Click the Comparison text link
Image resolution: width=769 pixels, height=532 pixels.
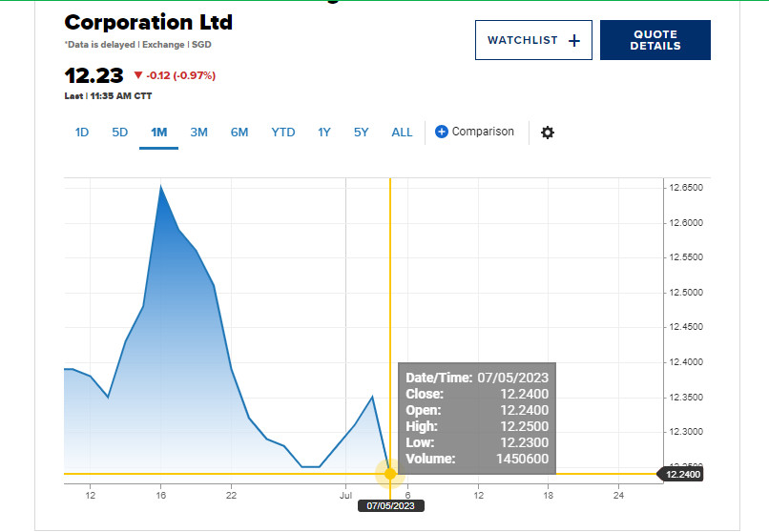coord(483,132)
